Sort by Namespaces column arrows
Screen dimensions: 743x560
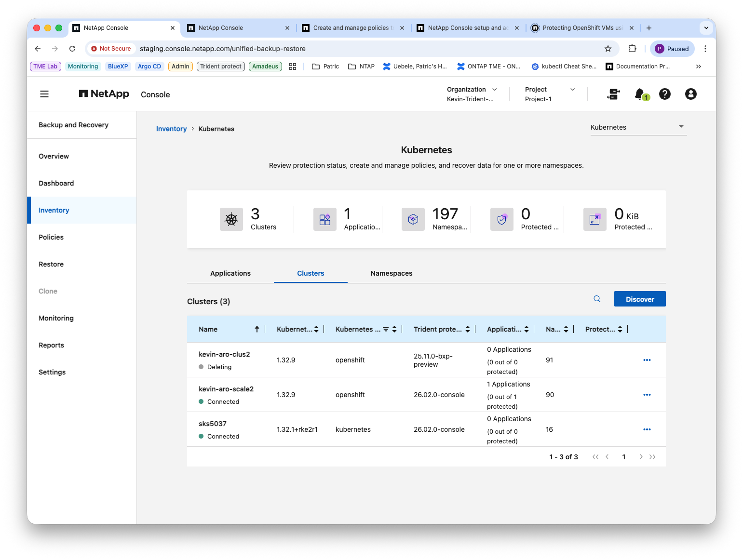(566, 329)
